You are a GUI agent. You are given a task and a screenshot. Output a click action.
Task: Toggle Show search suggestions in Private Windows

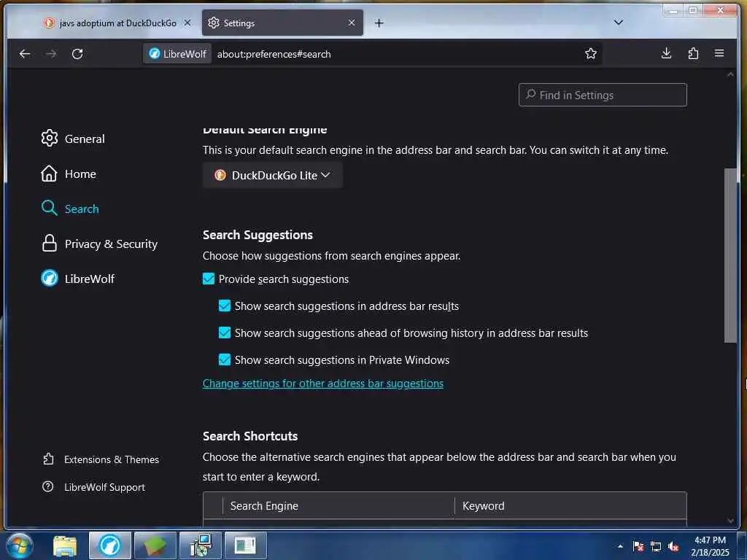[225, 360]
